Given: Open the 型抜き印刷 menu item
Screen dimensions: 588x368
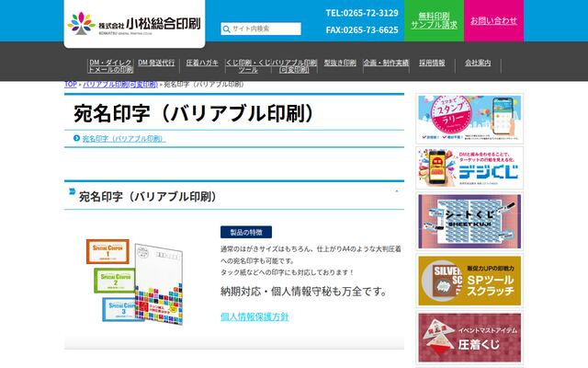Looking at the screenshot, I should click(340, 63).
